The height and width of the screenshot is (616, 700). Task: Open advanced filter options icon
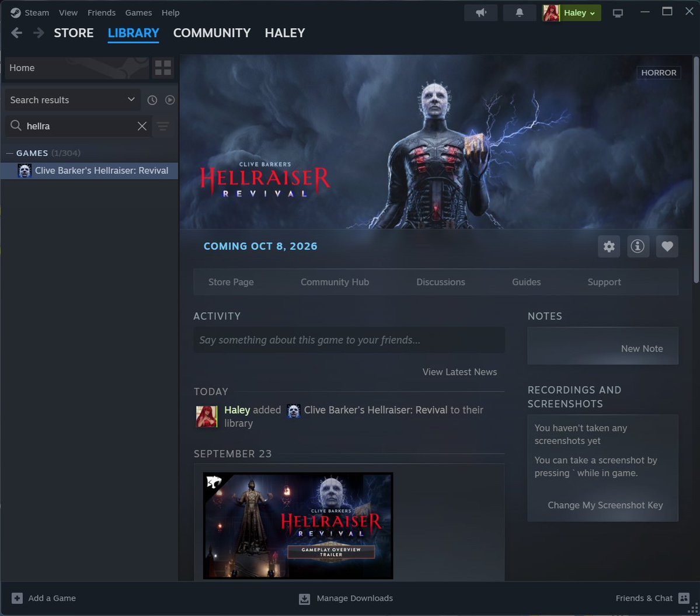tap(163, 126)
